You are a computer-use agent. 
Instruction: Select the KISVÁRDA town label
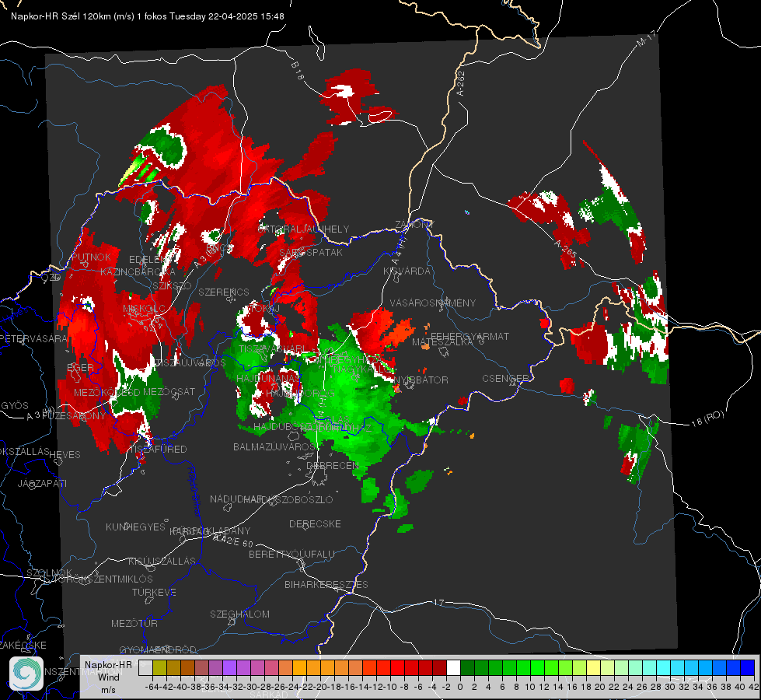pyautogui.click(x=407, y=271)
